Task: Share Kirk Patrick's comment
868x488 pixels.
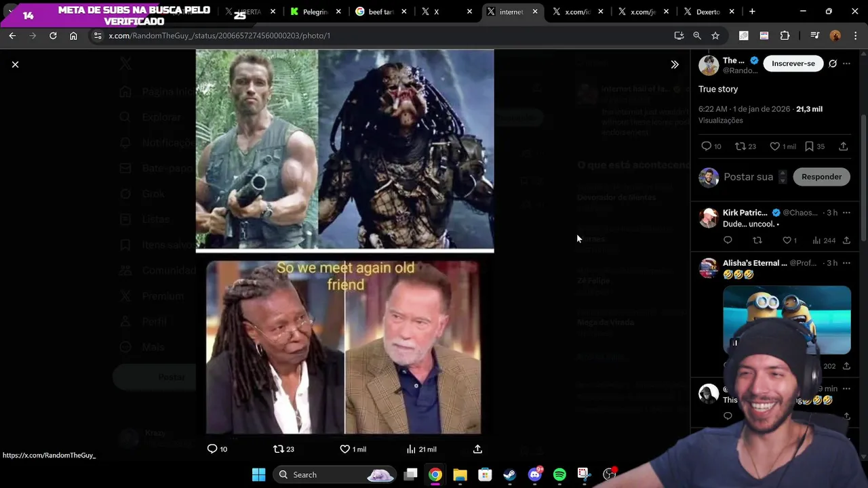Action: 846,240
